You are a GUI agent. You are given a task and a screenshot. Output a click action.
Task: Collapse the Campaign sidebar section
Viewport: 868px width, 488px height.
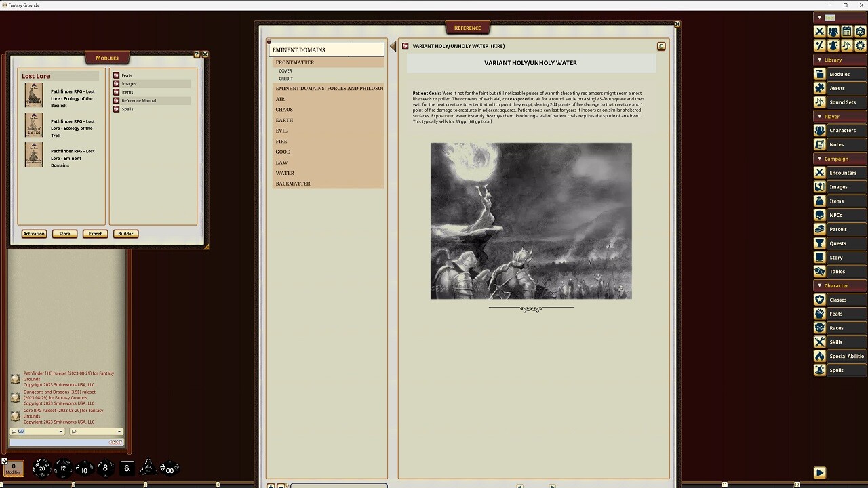point(820,158)
